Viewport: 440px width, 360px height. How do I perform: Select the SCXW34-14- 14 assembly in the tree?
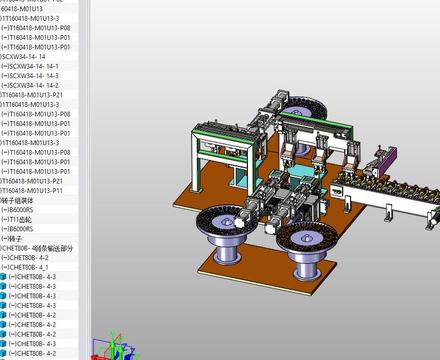(x=23, y=57)
